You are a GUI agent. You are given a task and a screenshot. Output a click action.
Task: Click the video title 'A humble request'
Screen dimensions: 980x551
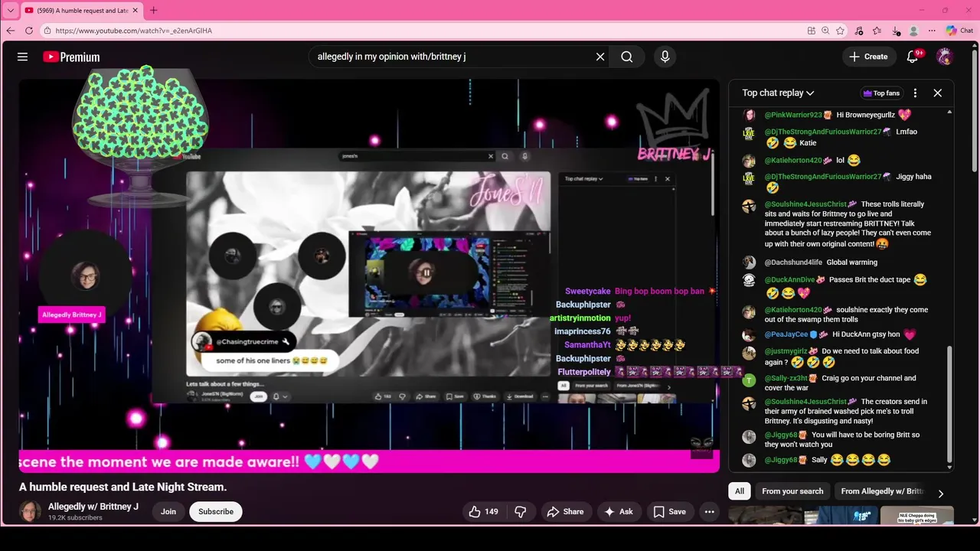point(122,487)
